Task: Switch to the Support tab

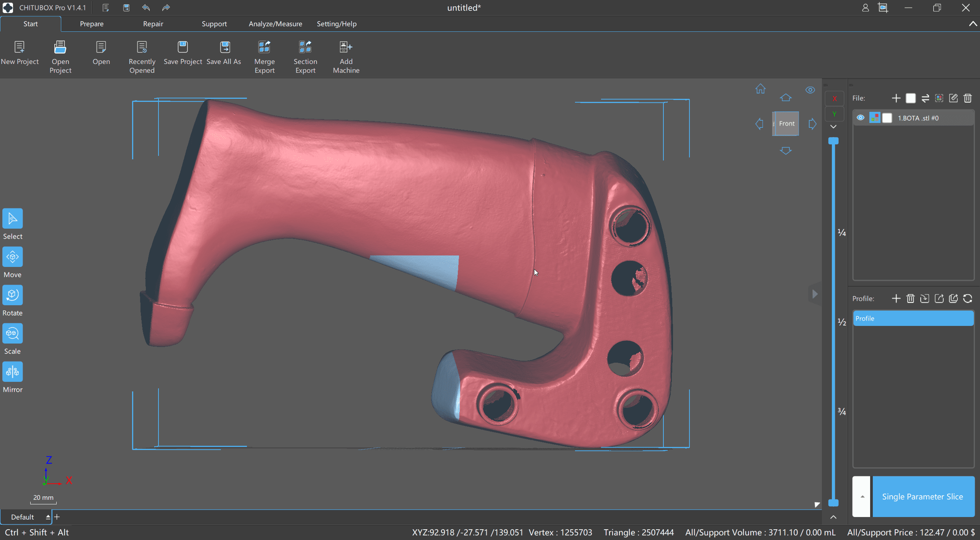Action: coord(214,24)
